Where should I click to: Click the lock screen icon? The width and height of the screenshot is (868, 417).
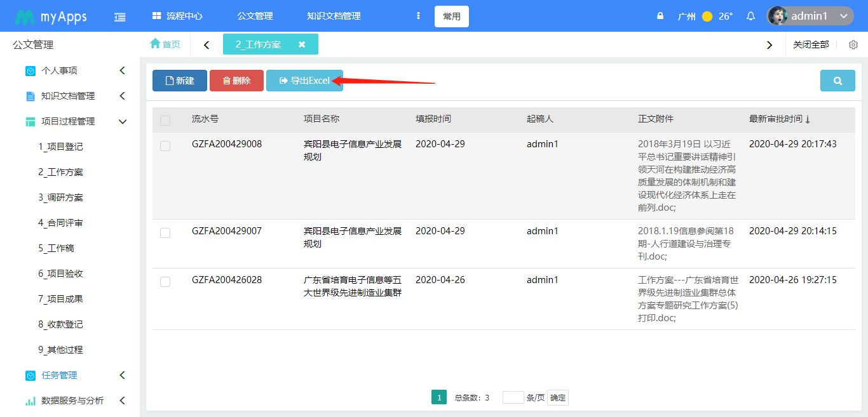tap(660, 17)
